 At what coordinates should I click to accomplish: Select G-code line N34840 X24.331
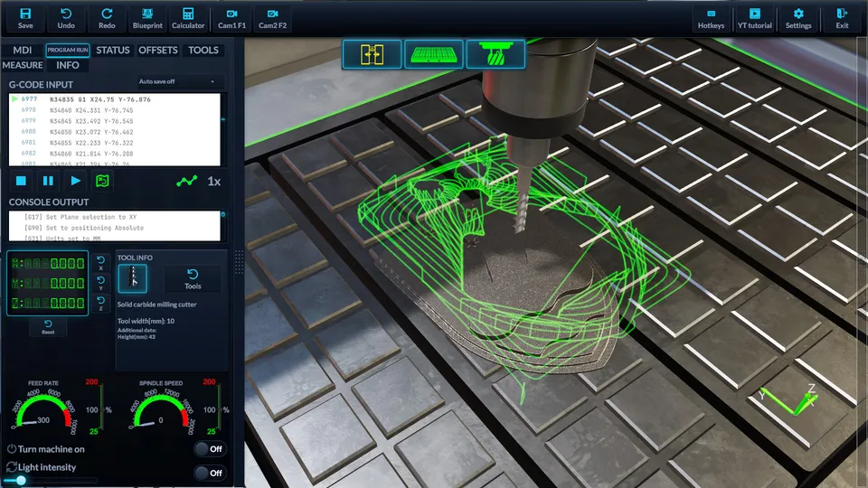click(115, 110)
